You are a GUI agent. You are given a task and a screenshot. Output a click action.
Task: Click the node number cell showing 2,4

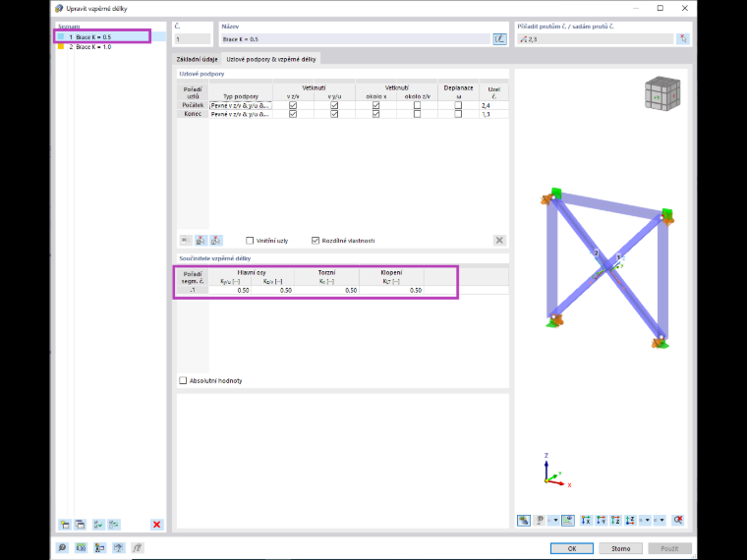pos(494,105)
